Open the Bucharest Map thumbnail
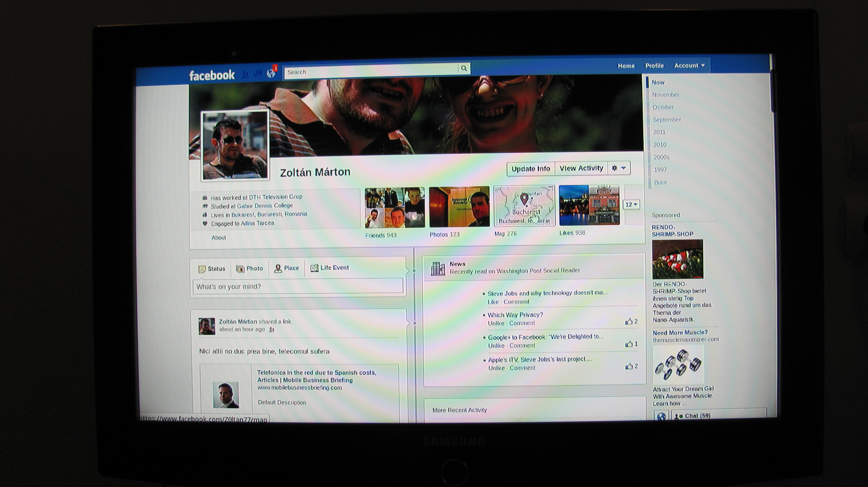 coord(524,206)
